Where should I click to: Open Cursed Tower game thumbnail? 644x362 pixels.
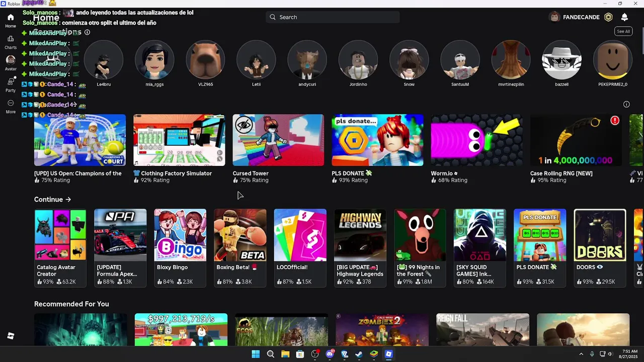278,140
